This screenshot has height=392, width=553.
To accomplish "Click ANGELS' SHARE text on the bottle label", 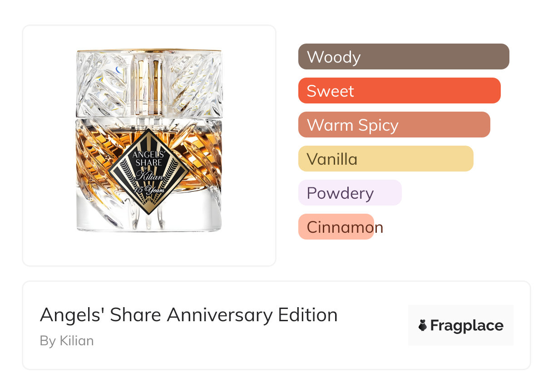I will [148, 159].
